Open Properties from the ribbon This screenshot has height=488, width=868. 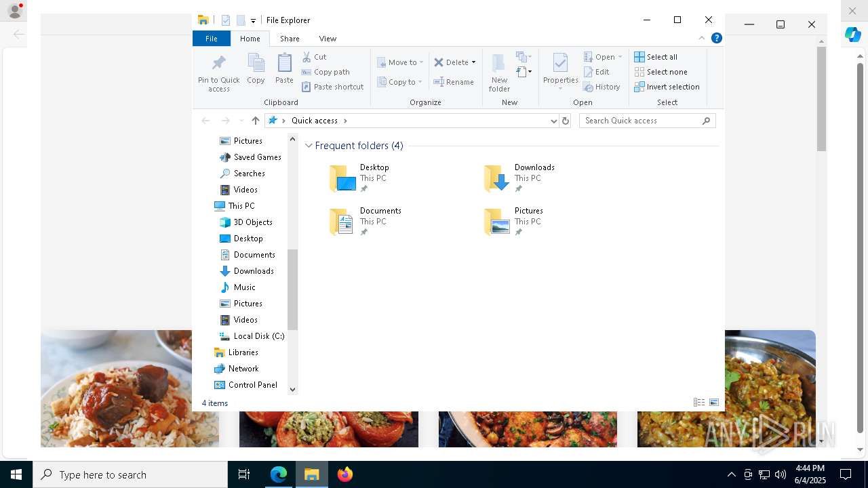pyautogui.click(x=560, y=73)
